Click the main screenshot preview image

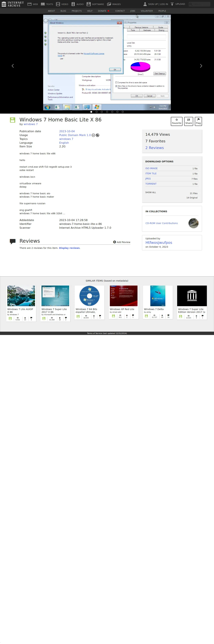107,63
